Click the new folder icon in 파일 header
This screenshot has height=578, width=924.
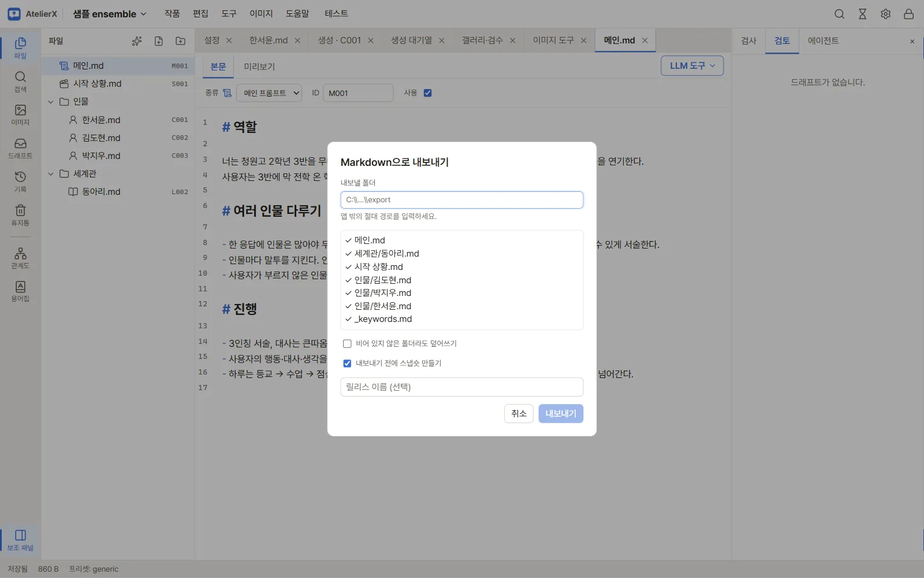tap(181, 41)
